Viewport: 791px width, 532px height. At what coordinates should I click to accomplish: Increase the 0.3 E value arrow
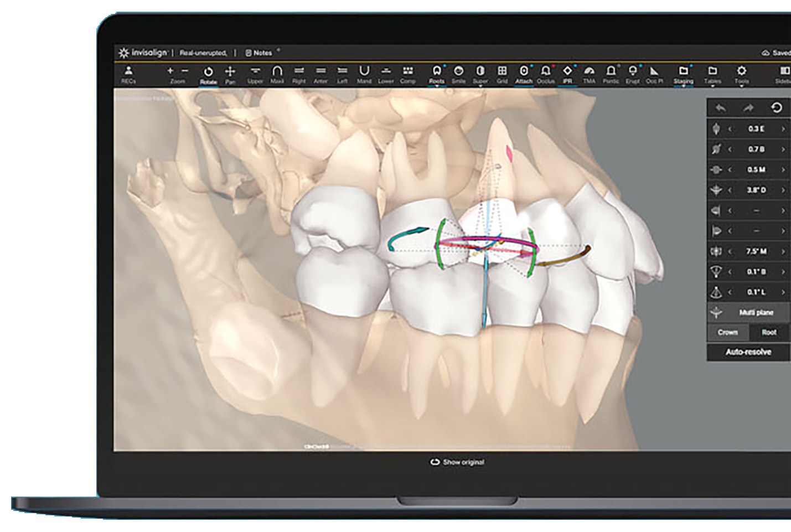point(783,129)
